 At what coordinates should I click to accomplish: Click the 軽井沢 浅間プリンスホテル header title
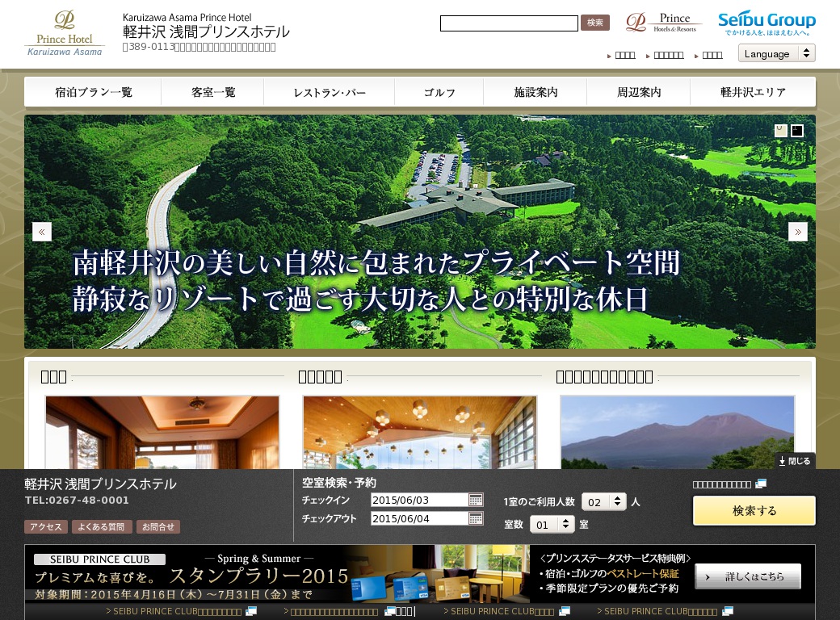206,31
